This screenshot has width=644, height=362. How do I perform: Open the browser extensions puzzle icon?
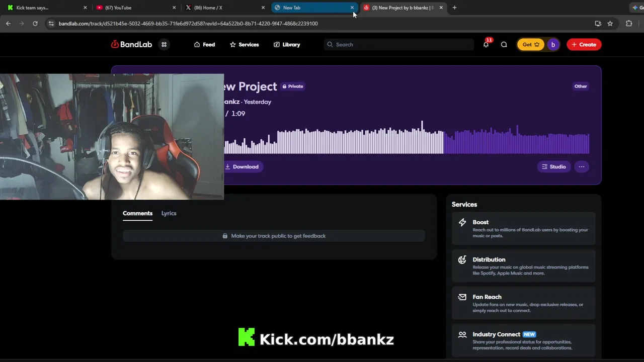(x=629, y=23)
